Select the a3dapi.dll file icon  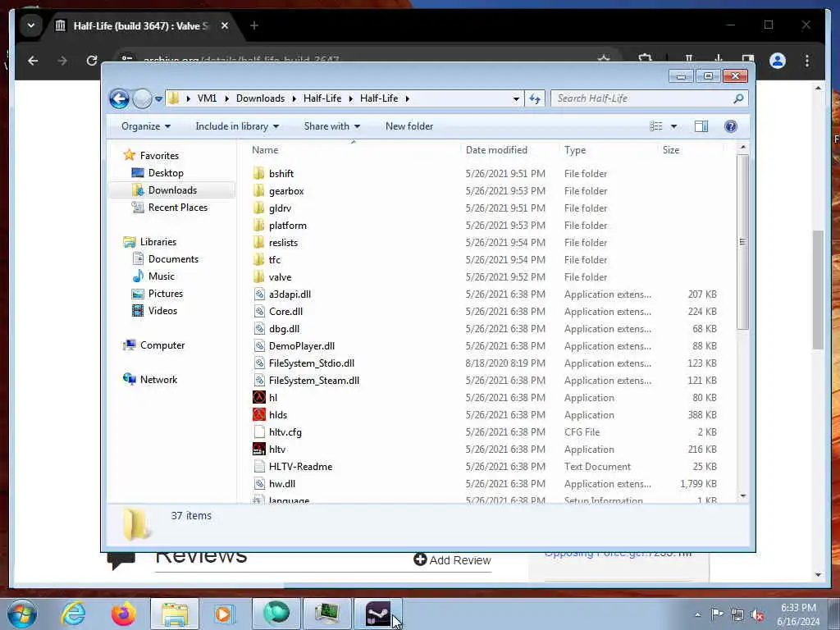[259, 294]
